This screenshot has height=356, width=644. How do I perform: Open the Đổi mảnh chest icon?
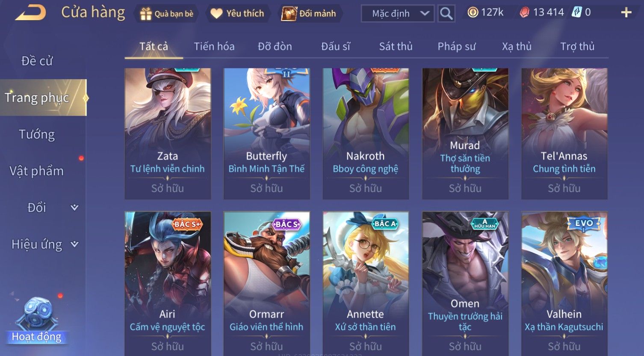tap(289, 14)
